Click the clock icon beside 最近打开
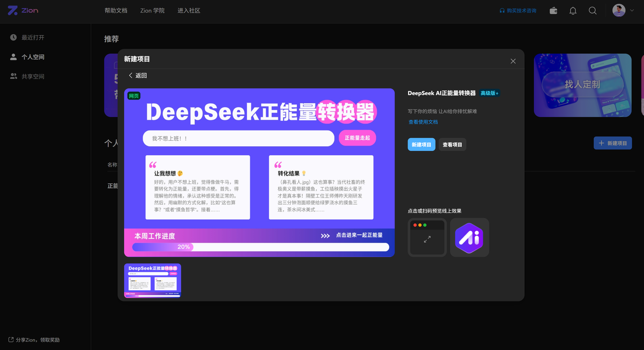The width and height of the screenshot is (644, 350). pyautogui.click(x=14, y=38)
